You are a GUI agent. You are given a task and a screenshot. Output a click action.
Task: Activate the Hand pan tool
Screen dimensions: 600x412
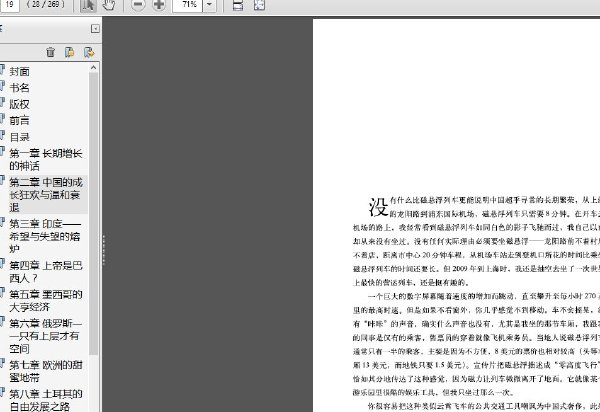click(x=109, y=5)
